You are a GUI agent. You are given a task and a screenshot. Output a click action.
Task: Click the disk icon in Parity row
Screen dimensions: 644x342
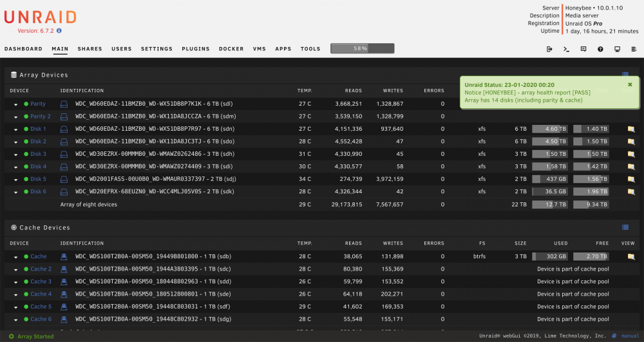[64, 104]
